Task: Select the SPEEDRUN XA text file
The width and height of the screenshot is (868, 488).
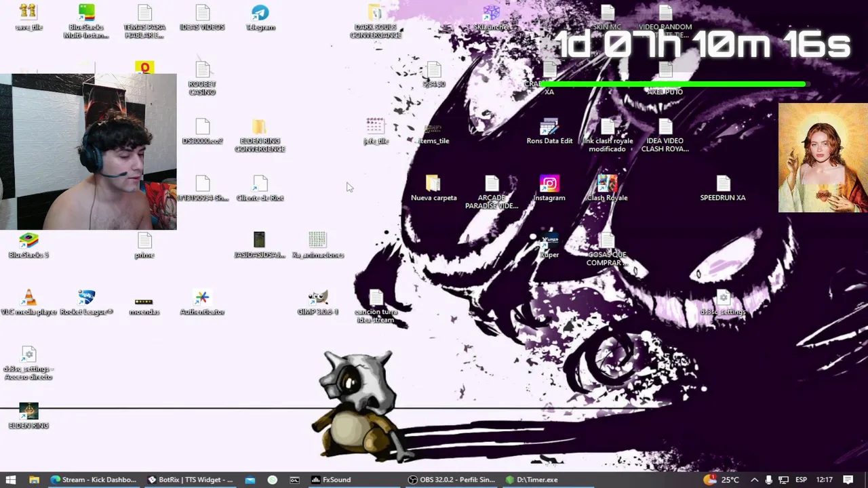Action: pyautogui.click(x=723, y=188)
